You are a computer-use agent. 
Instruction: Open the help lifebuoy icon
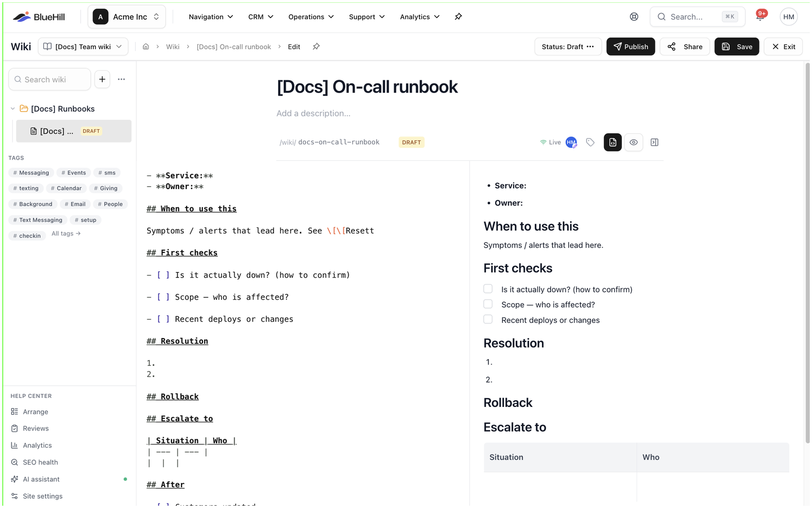click(634, 17)
